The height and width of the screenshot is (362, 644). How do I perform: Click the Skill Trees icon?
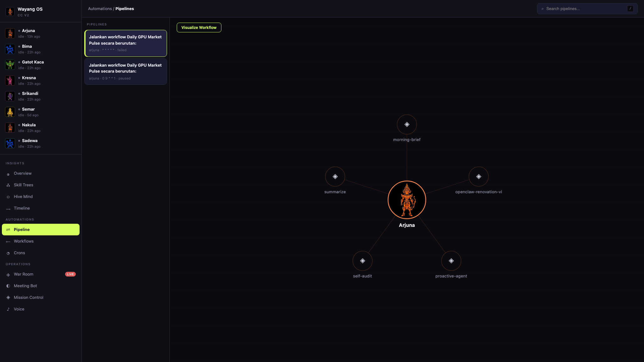point(8,185)
